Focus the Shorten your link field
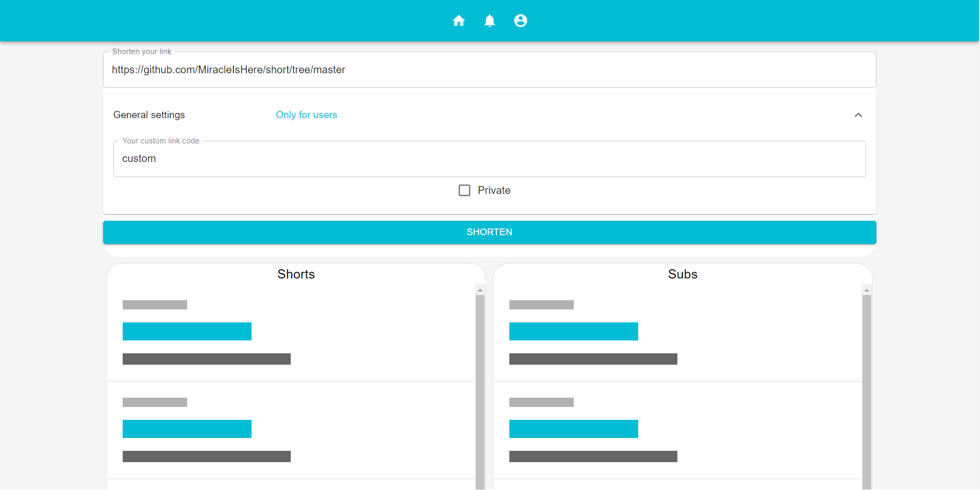The width and height of the screenshot is (980, 490). 489,70
